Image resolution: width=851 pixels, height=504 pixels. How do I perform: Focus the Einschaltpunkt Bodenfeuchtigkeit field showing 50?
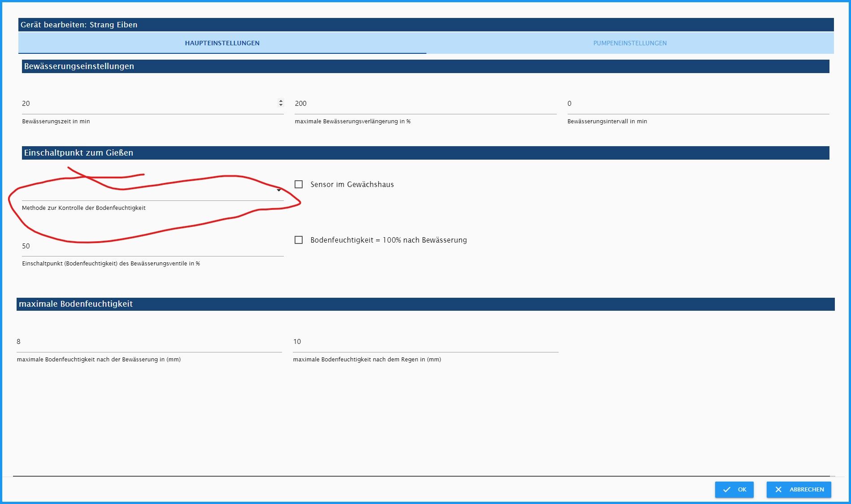[x=153, y=246]
